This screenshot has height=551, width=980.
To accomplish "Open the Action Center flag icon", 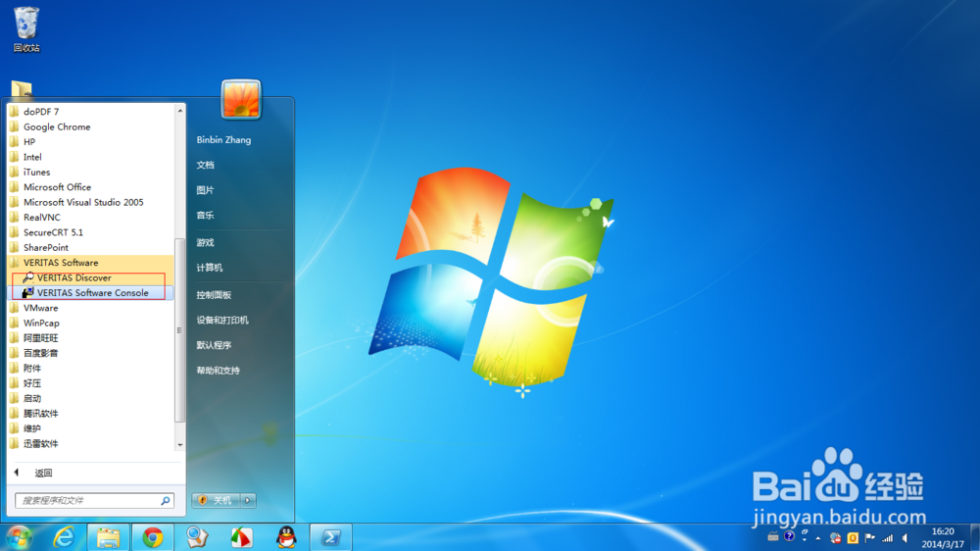I will point(870,538).
